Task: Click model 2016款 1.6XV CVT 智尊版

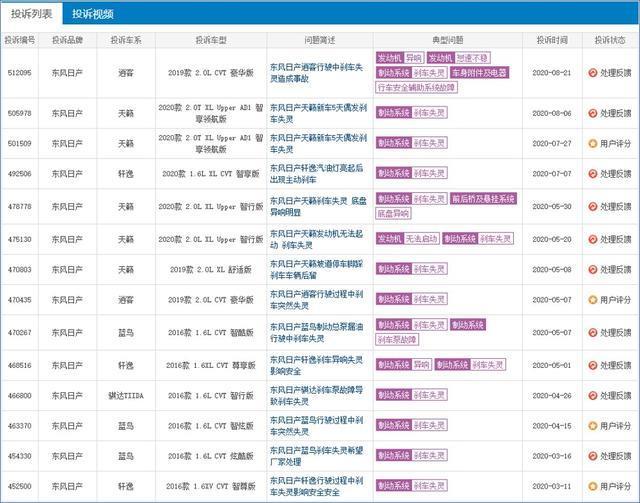Action: [x=211, y=486]
